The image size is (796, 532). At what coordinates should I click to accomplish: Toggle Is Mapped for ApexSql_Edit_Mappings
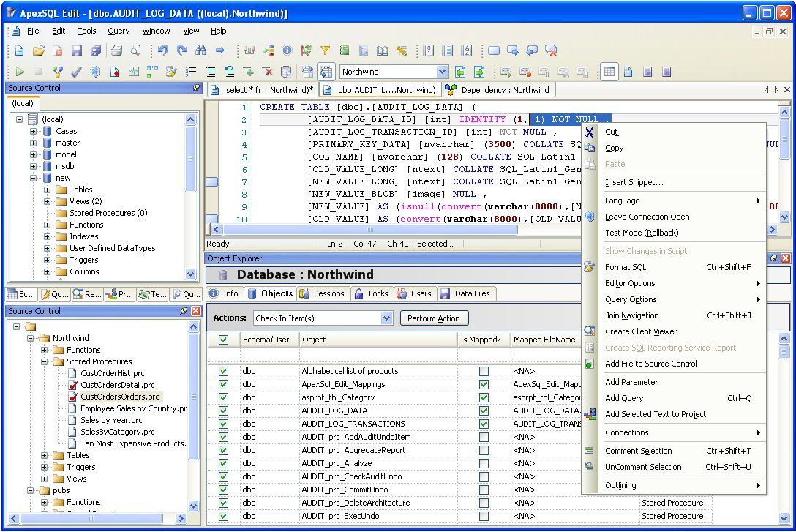[484, 384]
